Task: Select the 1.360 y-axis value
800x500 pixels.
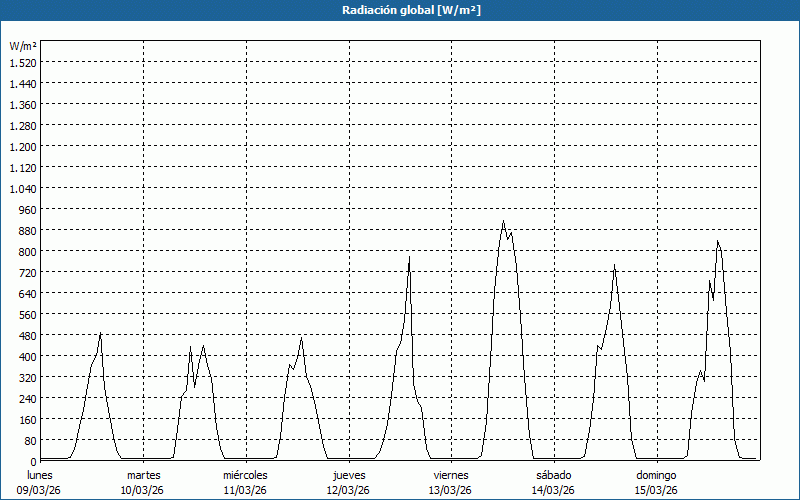Action: pyautogui.click(x=23, y=105)
